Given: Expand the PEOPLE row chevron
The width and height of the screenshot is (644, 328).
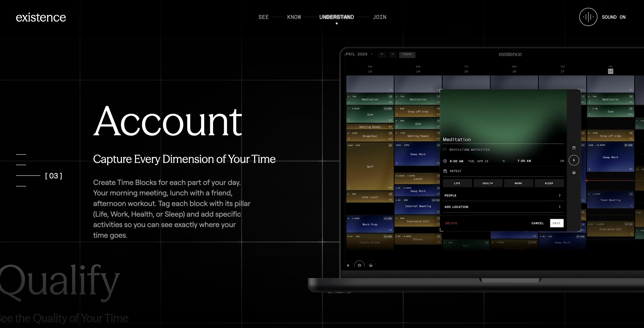Looking at the screenshot, I should pos(559,195).
